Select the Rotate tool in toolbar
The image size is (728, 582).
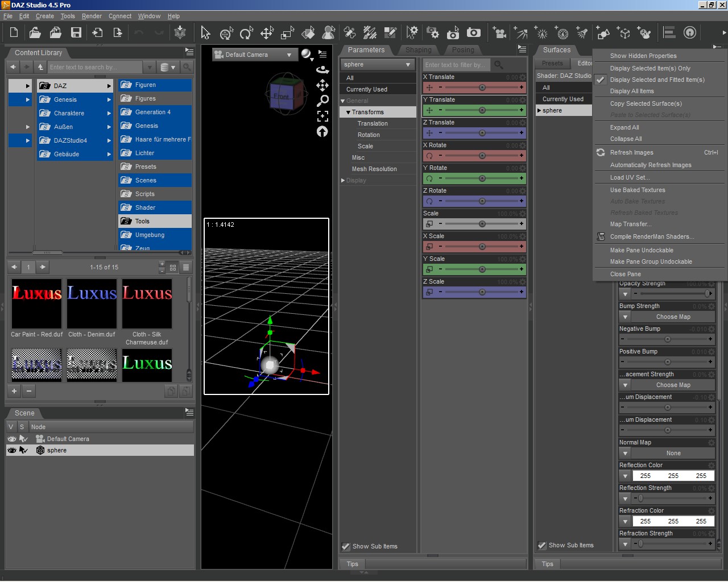pyautogui.click(x=246, y=33)
